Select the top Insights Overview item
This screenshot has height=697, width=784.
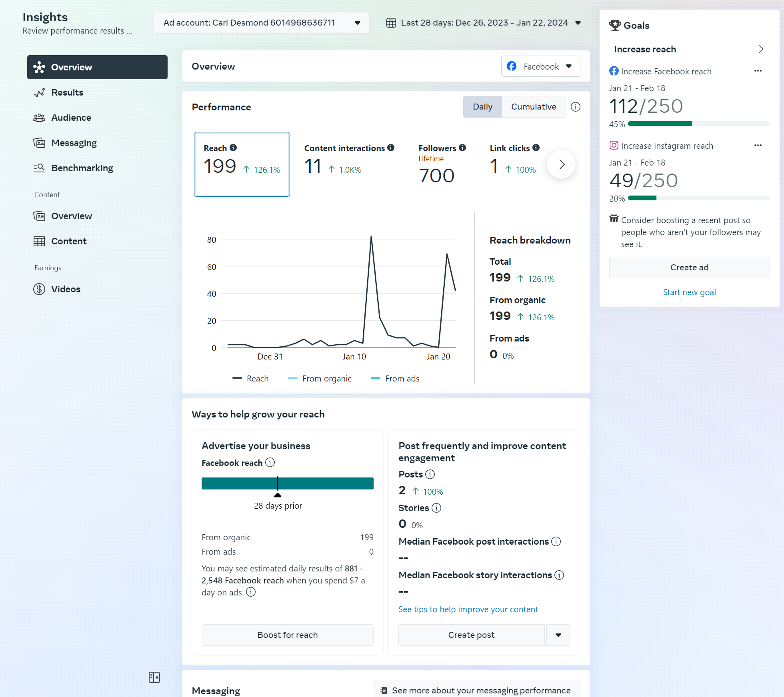pyautogui.click(x=97, y=67)
